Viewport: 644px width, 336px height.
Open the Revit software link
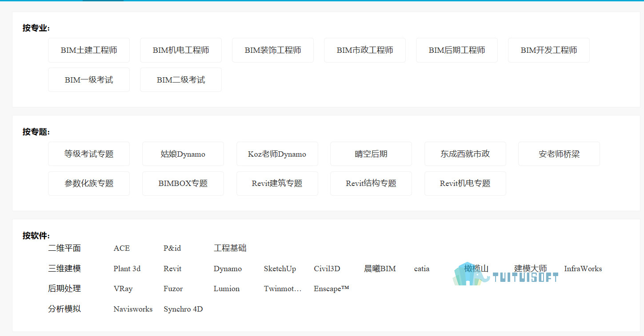[172, 269]
